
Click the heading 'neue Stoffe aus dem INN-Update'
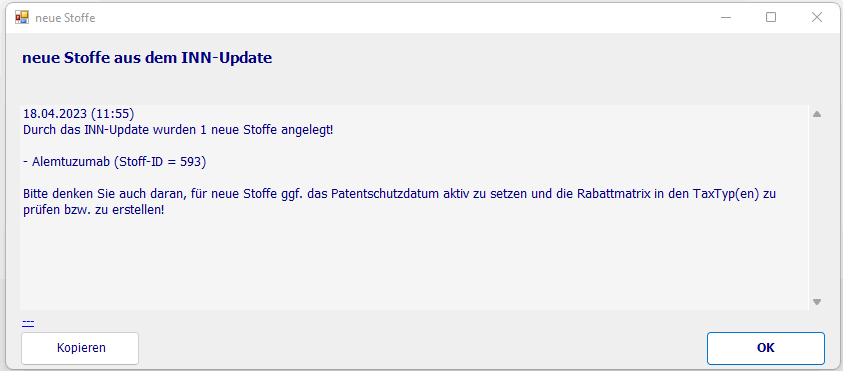pyautogui.click(x=147, y=58)
